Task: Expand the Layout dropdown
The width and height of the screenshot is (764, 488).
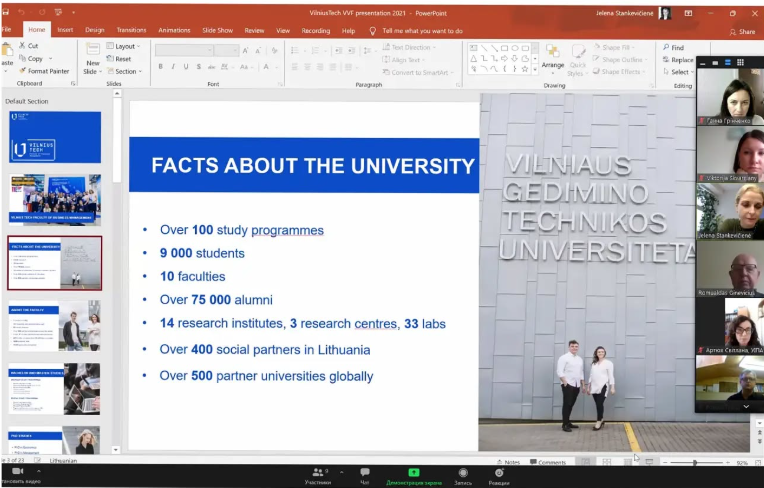Action: click(124, 46)
